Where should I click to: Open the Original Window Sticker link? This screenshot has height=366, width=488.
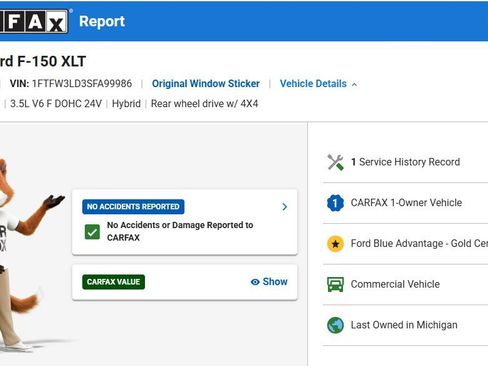[x=206, y=84]
